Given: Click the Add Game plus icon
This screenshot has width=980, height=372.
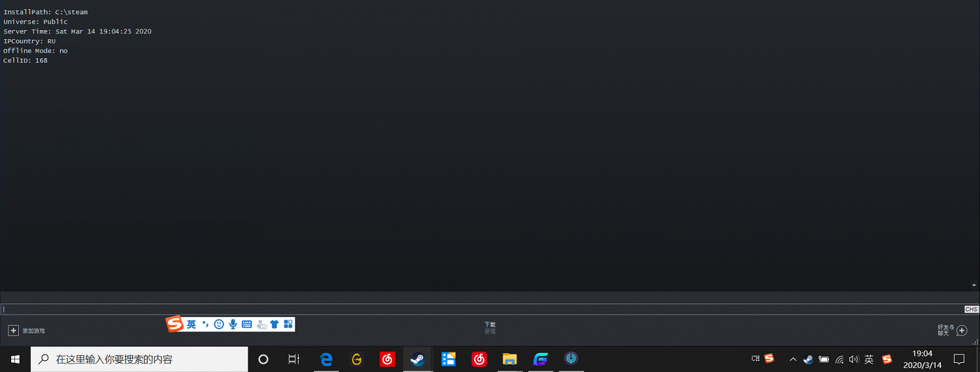Looking at the screenshot, I should pyautogui.click(x=13, y=331).
